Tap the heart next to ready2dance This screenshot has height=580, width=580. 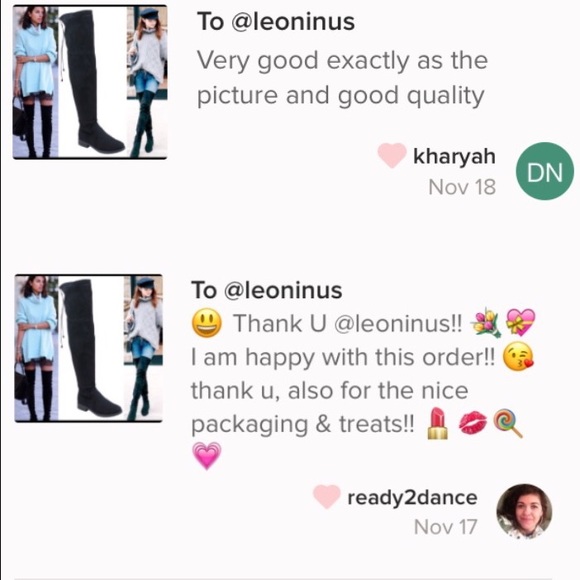tap(327, 497)
